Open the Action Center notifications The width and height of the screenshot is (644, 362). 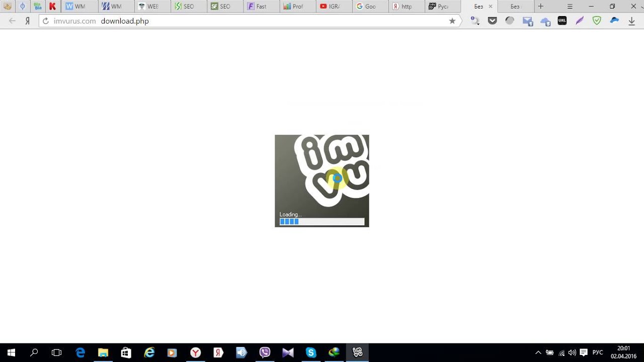(x=584, y=352)
